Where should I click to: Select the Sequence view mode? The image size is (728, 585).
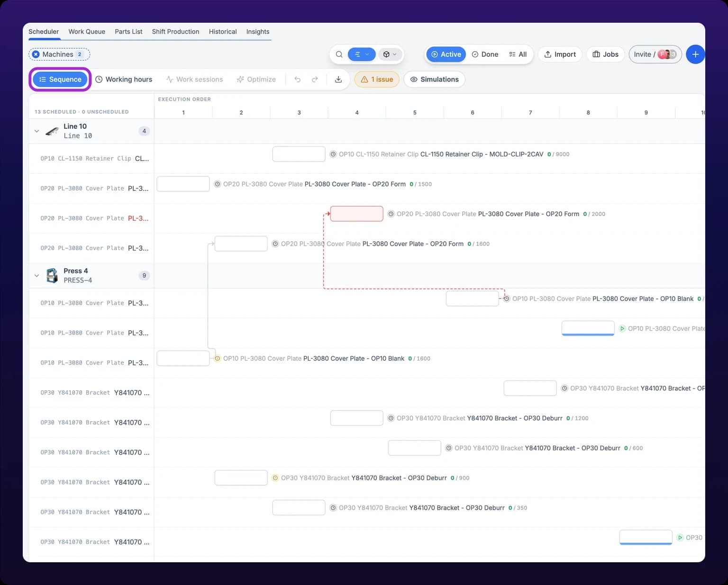(60, 80)
